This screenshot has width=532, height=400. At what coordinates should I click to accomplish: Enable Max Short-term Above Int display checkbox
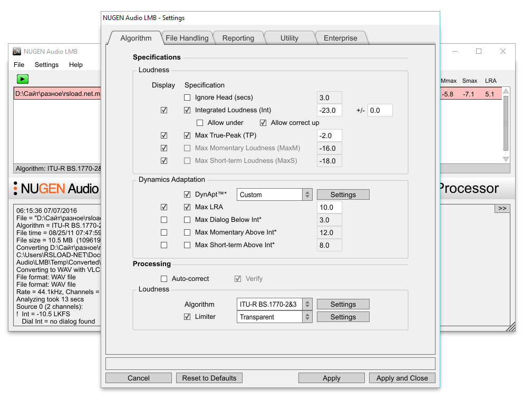pyautogui.click(x=164, y=245)
